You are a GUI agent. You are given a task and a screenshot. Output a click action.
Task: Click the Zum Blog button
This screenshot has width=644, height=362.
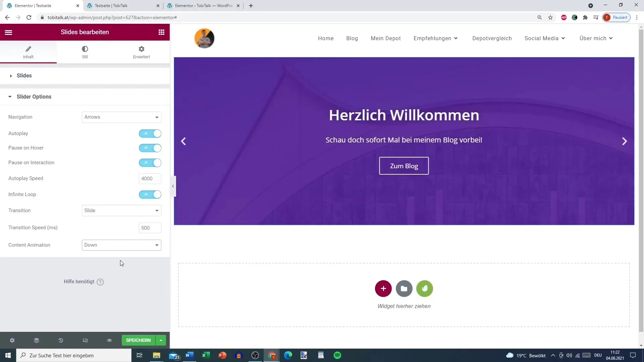404,166
